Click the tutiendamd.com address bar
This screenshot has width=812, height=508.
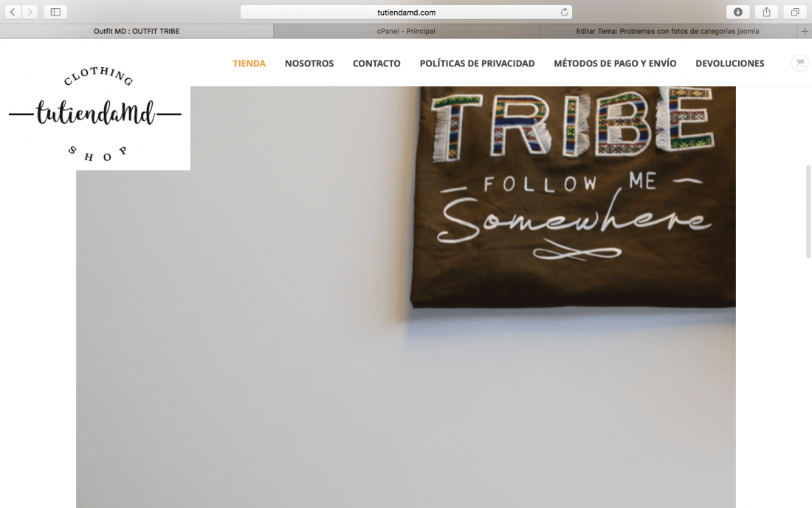pos(406,12)
